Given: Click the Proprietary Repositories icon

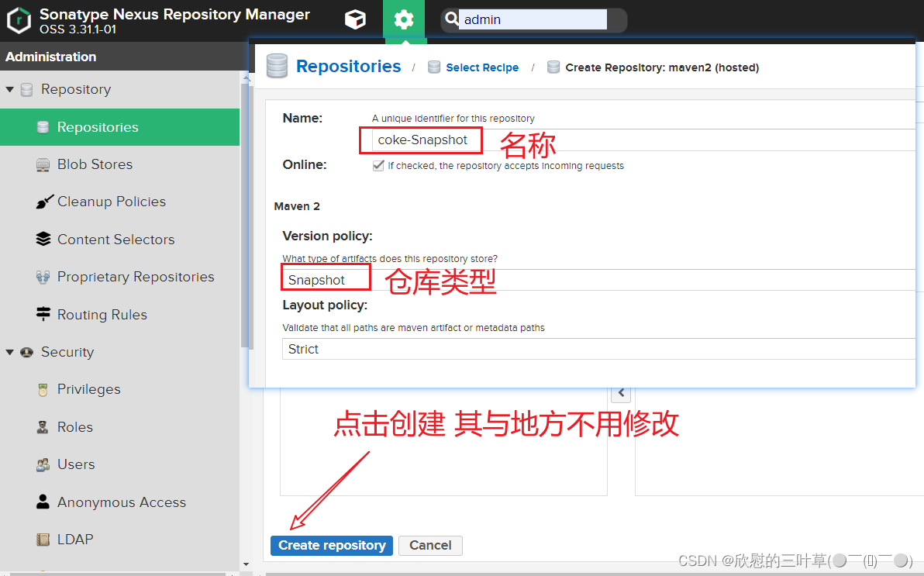Looking at the screenshot, I should [x=43, y=277].
